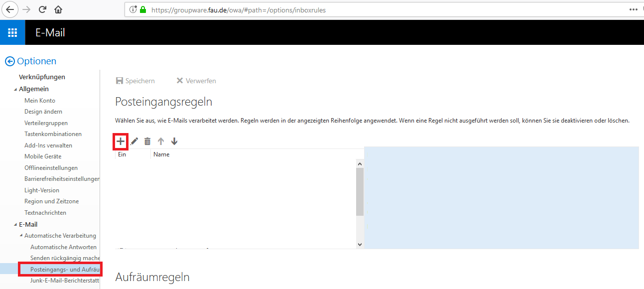Click the trash can delete icon

pyautogui.click(x=147, y=142)
